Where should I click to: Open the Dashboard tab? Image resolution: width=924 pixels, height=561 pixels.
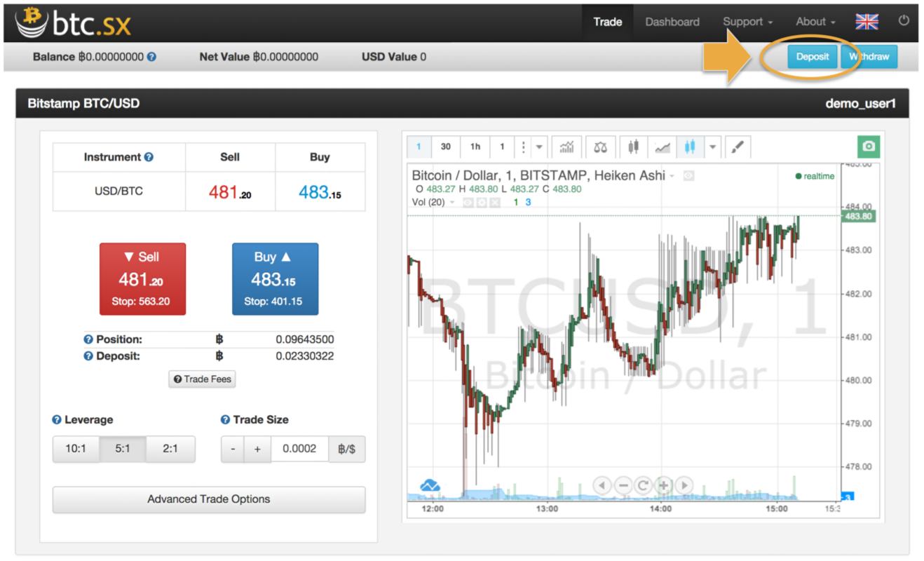672,22
